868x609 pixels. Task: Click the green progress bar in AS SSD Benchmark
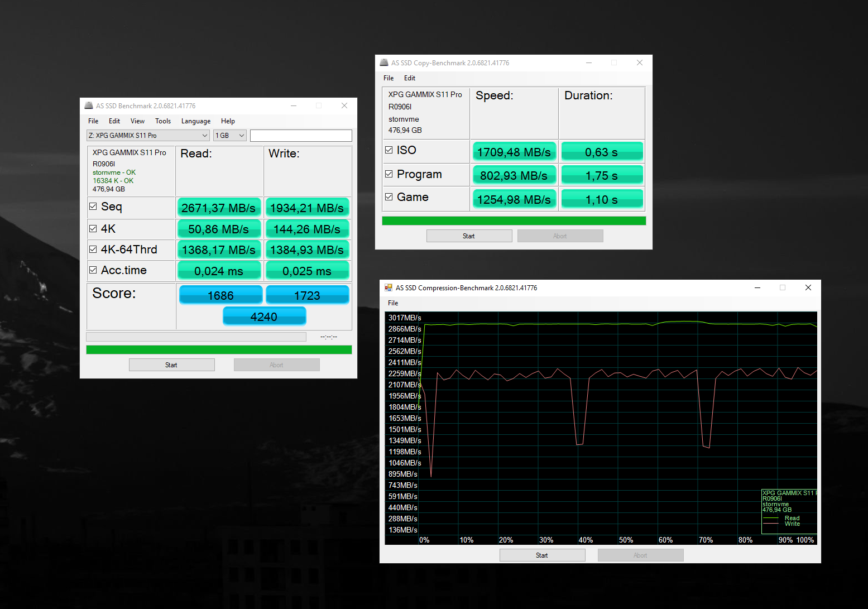219,350
